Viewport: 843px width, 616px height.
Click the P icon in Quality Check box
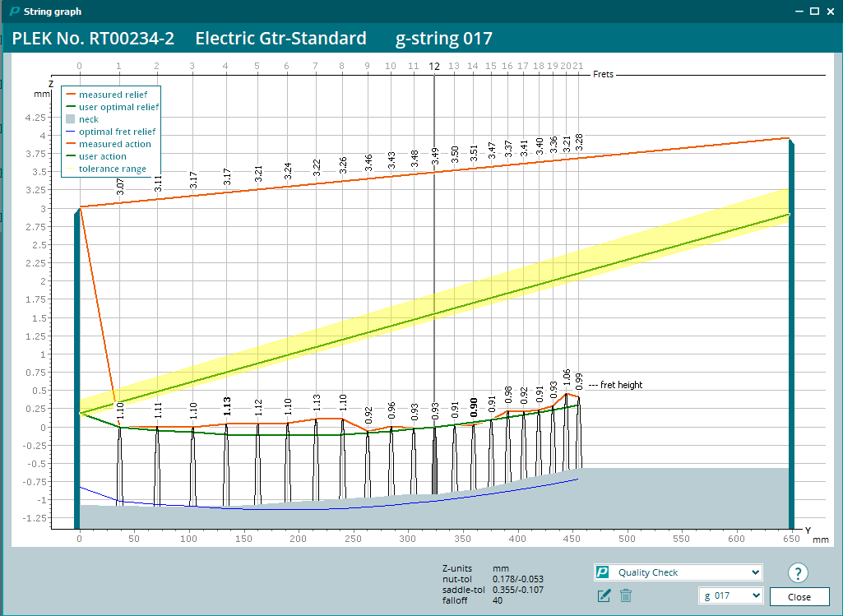[603, 572]
